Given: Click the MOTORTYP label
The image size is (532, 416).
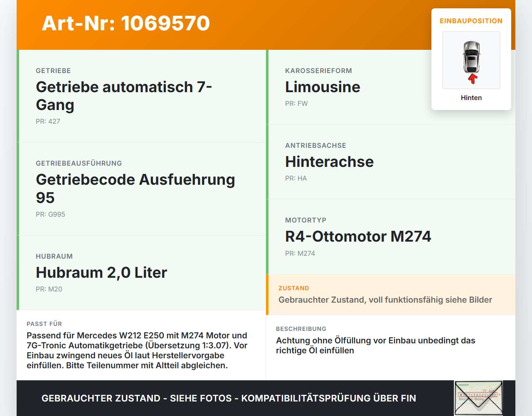Looking at the screenshot, I should [305, 220].
